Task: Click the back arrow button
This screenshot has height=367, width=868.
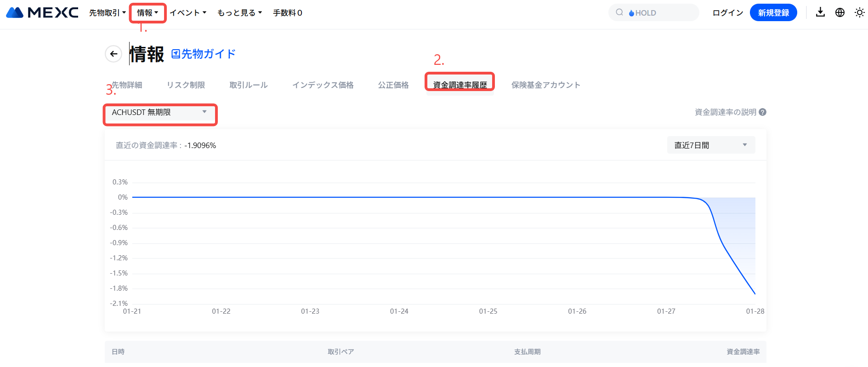Action: pos(113,54)
